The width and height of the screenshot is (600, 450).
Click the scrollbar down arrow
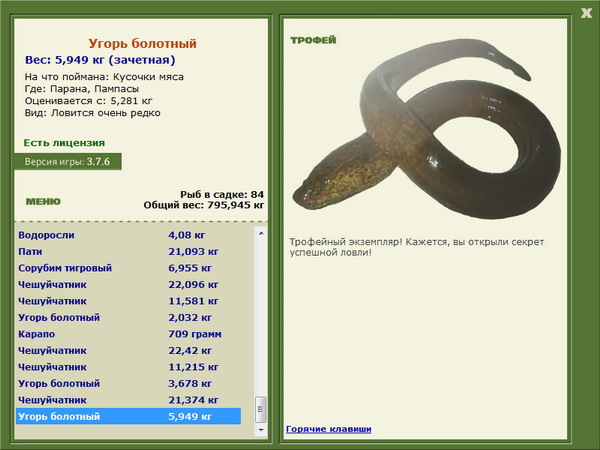261,430
